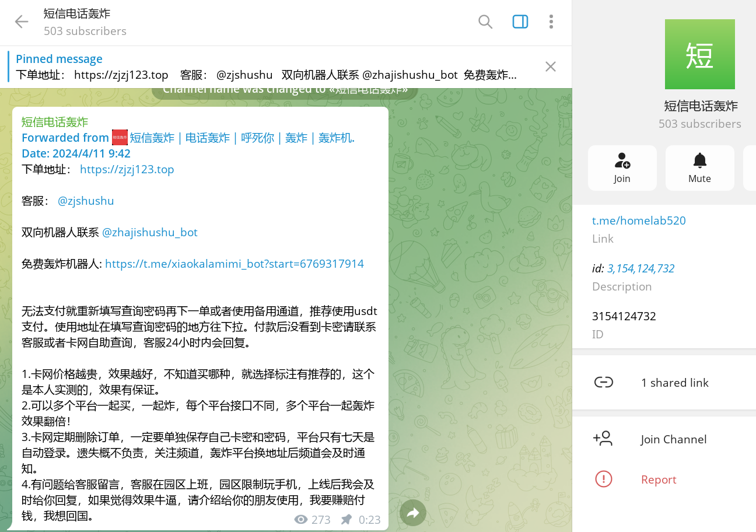The height and width of the screenshot is (532, 756).
Task: Open the in-chat search
Action: pos(485,22)
